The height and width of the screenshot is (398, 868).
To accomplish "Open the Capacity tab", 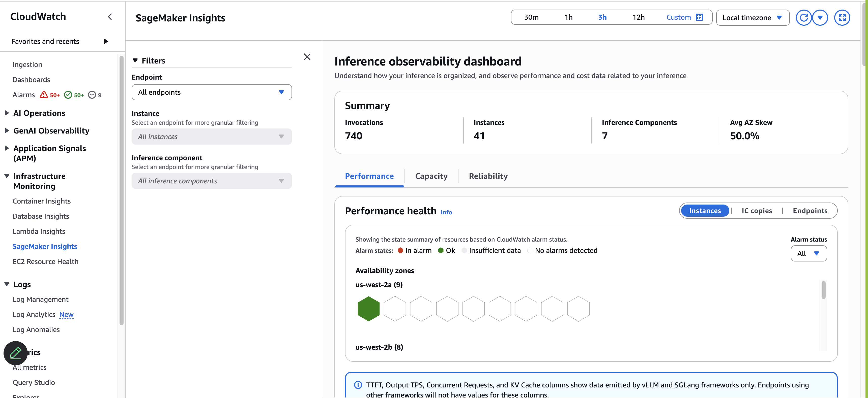I will pos(431,176).
